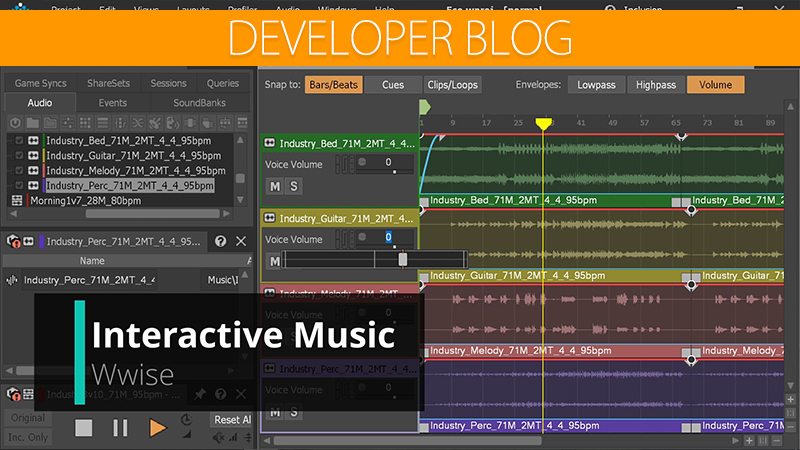800x450 pixels.
Task: Click the playlist icon in transport panel header
Action: tap(28, 394)
